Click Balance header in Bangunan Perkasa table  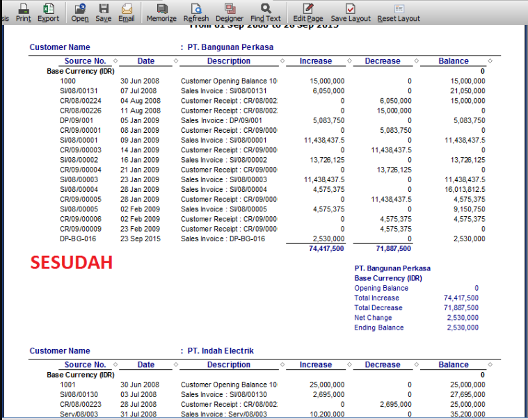click(454, 61)
